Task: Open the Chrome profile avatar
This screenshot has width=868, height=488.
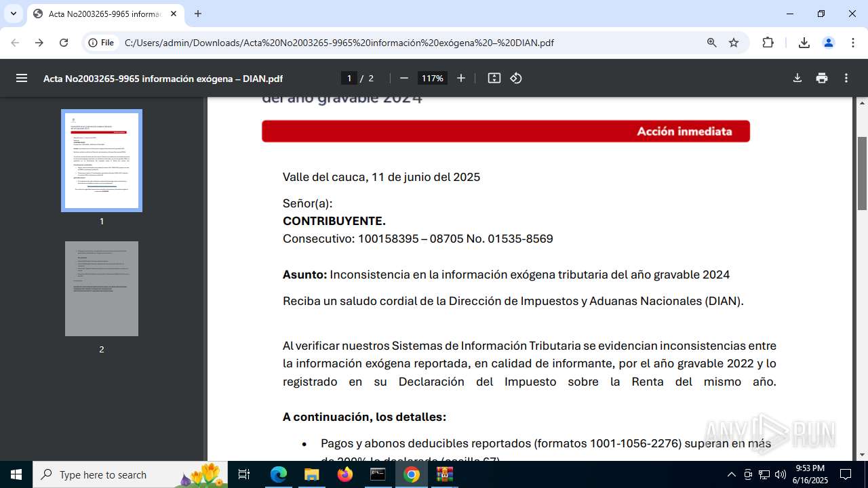Action: pyautogui.click(x=829, y=43)
